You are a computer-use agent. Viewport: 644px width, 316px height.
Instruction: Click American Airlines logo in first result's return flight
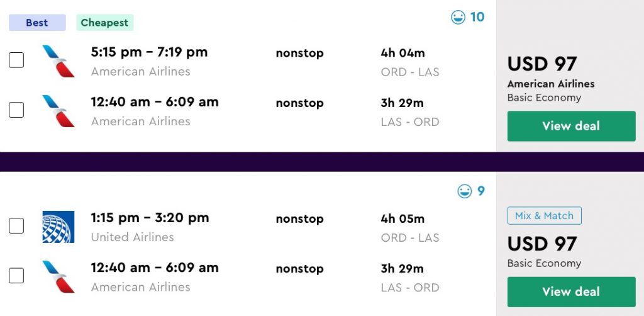click(58, 111)
